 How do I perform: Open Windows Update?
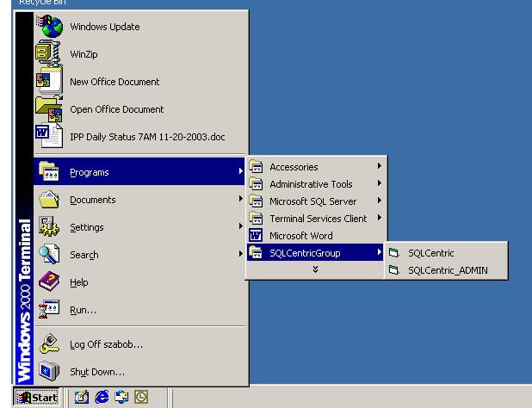[141, 27]
